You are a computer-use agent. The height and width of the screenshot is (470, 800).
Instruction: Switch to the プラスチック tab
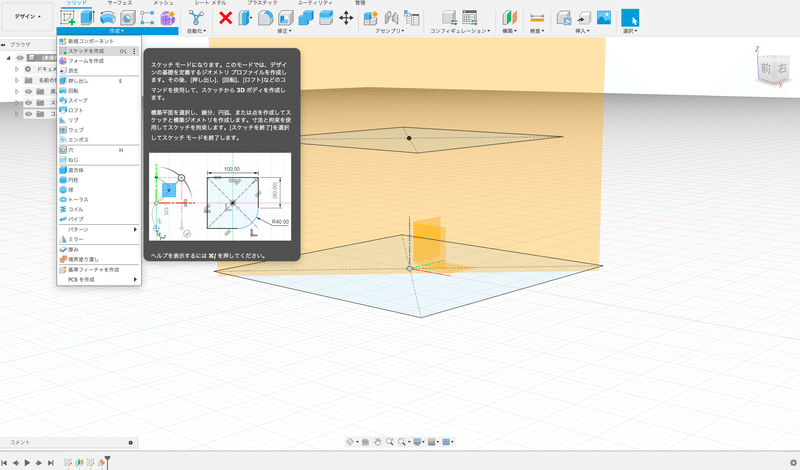click(262, 3)
